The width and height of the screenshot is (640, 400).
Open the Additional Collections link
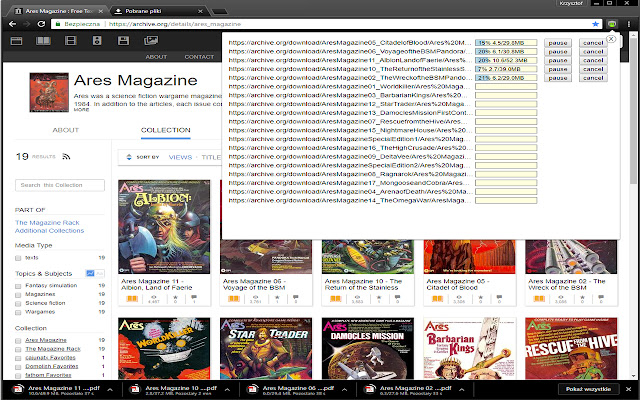click(49, 231)
